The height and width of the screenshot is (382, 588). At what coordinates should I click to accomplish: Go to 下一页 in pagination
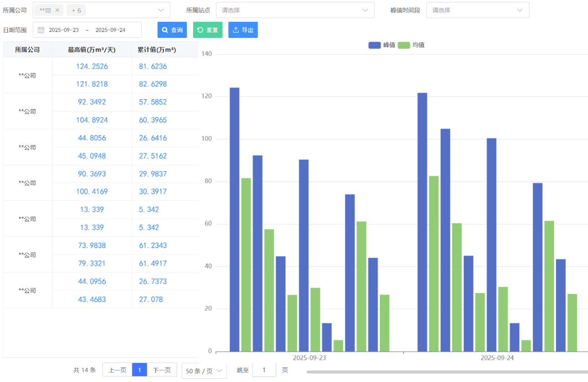coord(162,370)
